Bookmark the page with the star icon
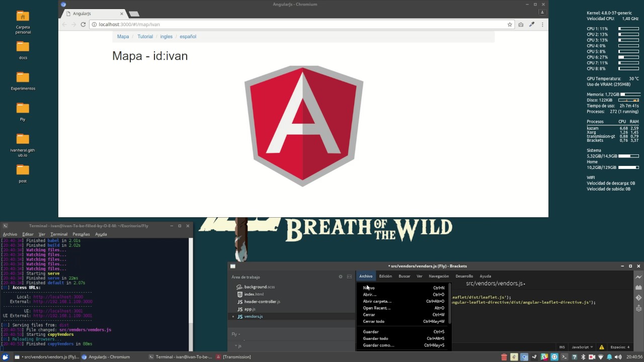This screenshot has width=644, height=362. 510,24
